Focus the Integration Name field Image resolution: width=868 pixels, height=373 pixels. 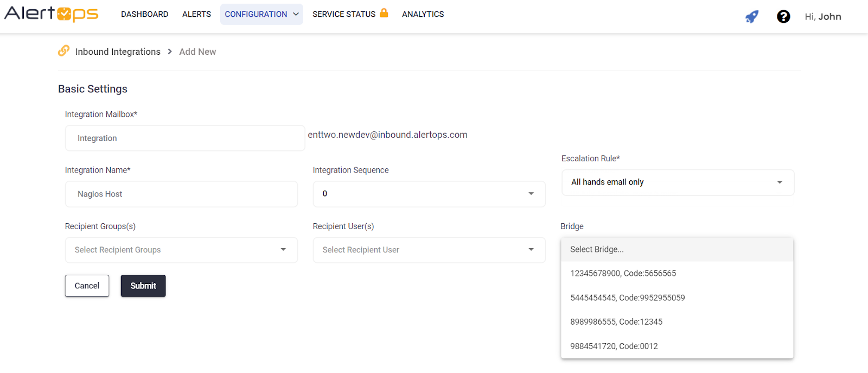tap(181, 194)
